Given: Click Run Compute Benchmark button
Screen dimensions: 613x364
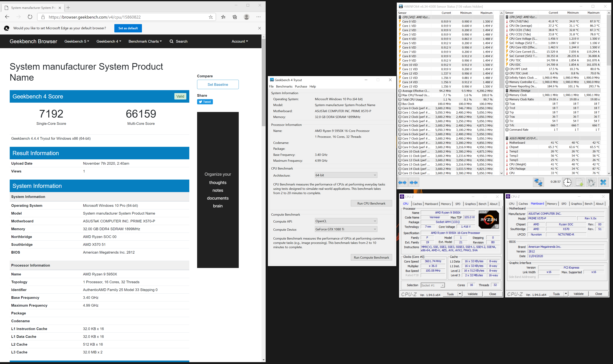Looking at the screenshot, I should pyautogui.click(x=371, y=258).
